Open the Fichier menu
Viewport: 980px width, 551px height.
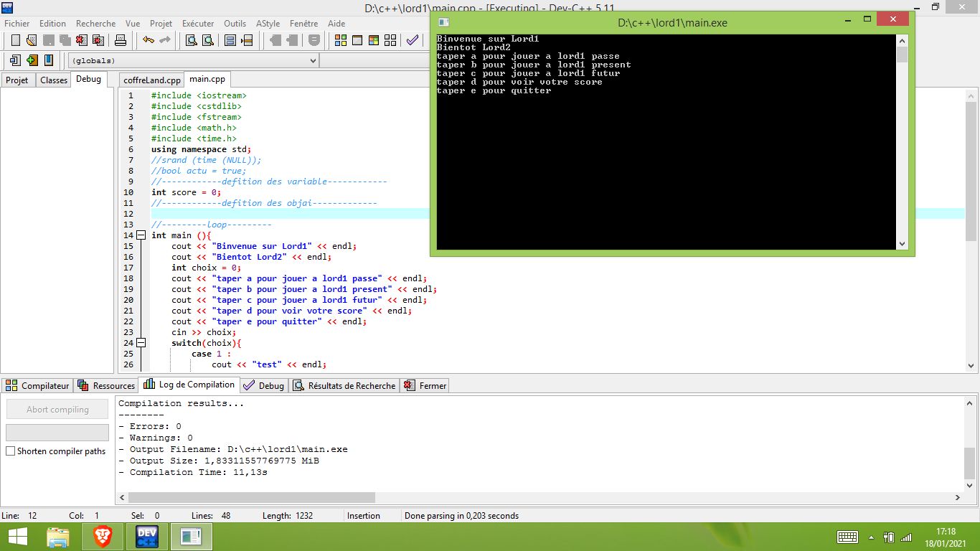[17, 23]
